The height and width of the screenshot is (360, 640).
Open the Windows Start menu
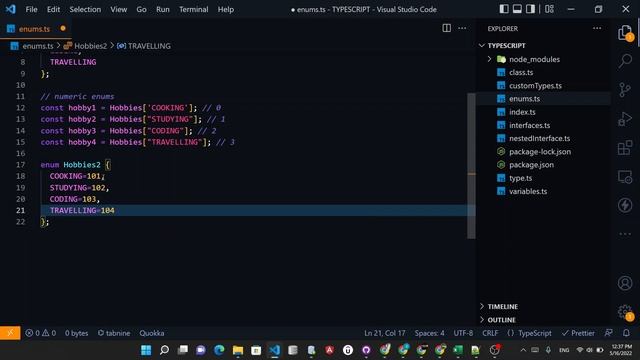click(146, 350)
